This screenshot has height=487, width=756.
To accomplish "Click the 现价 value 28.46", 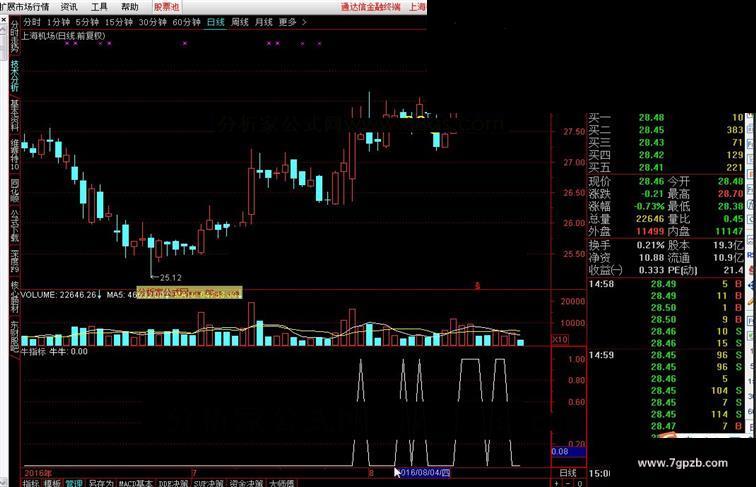I will click(651, 181).
